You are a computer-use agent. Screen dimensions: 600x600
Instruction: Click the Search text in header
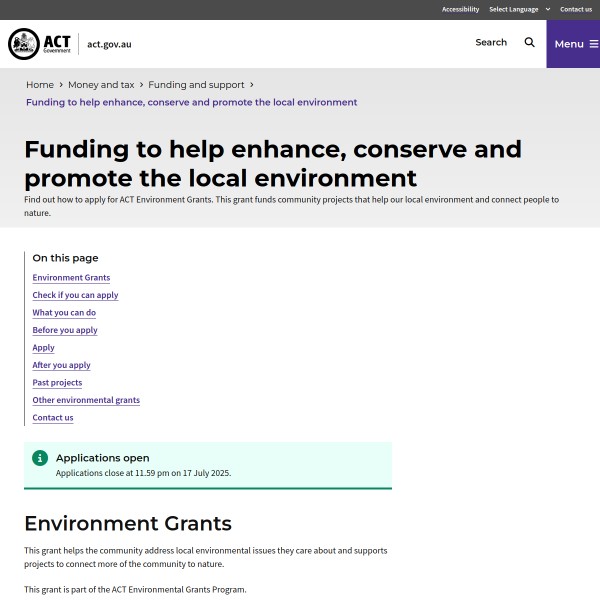coord(490,43)
